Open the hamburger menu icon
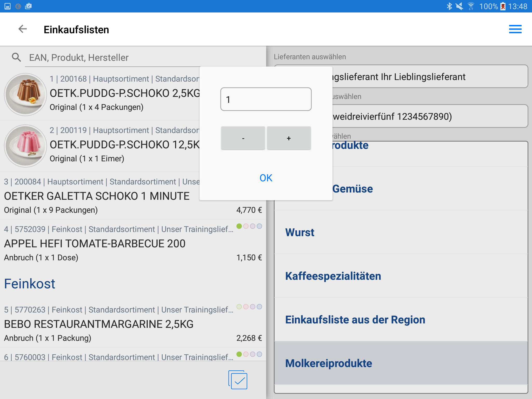Screen dimensions: 532x399 [515, 29]
